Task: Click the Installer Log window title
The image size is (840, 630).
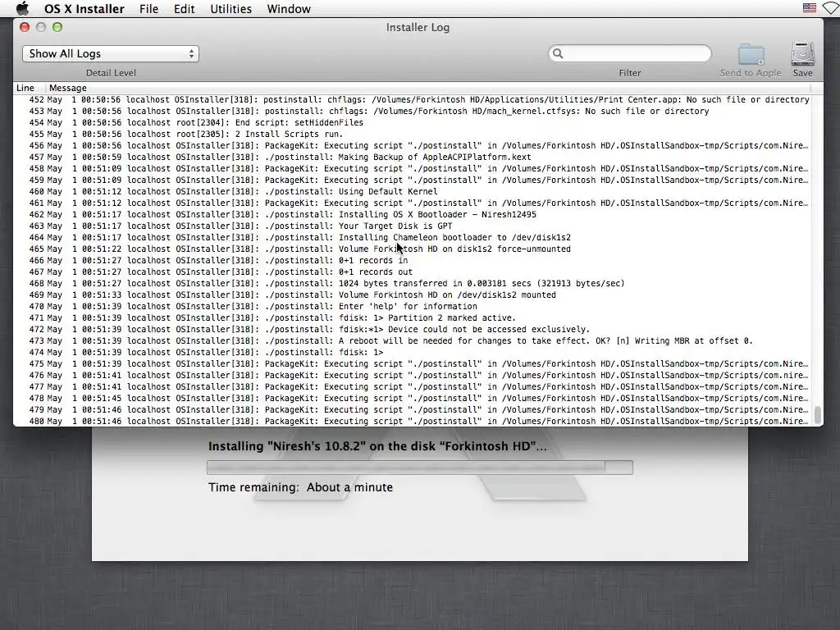Action: tap(418, 27)
